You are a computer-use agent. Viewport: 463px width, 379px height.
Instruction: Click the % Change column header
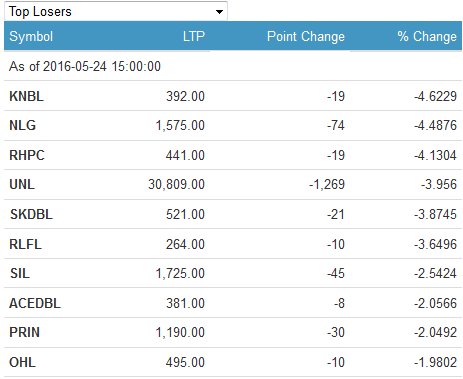(x=427, y=36)
